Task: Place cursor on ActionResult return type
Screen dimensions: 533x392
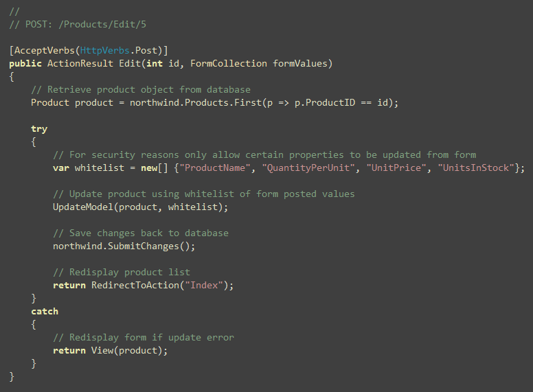Action: click(x=80, y=64)
